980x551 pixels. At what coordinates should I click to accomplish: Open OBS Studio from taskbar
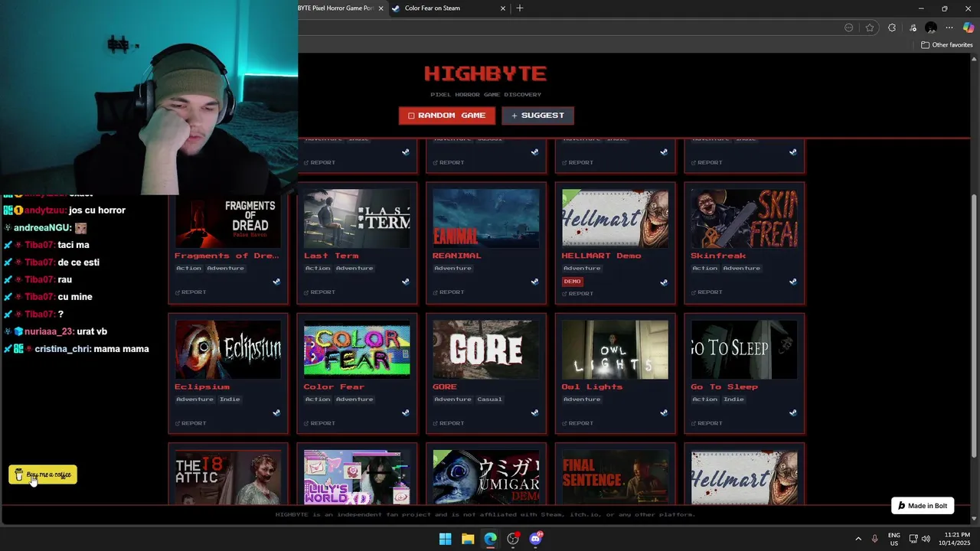pyautogui.click(x=513, y=539)
